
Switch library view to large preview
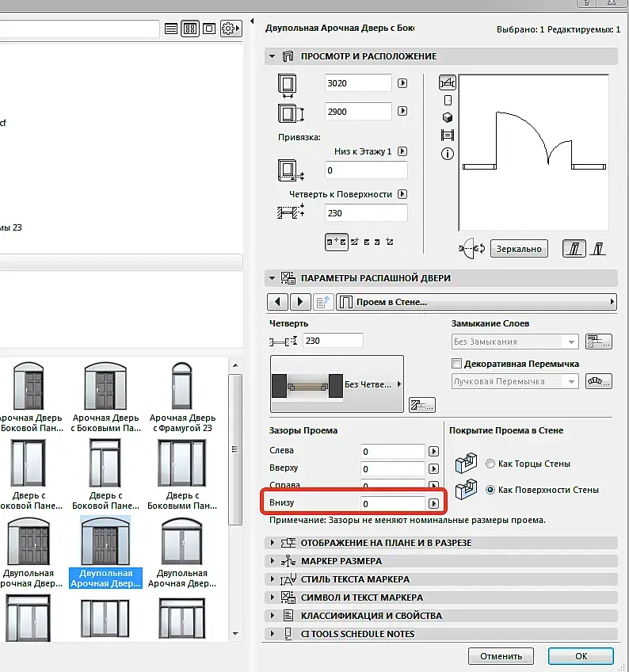click(x=209, y=29)
